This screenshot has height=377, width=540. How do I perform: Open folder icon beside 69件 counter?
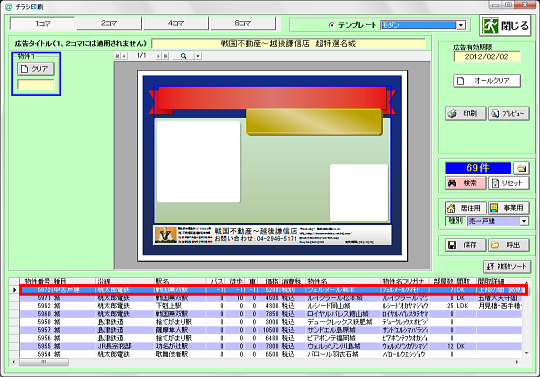(521, 168)
